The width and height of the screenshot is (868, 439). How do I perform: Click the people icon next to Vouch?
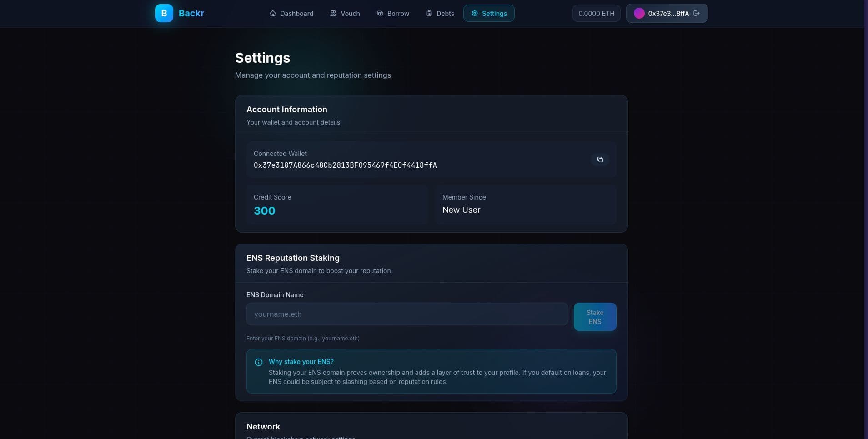point(333,13)
